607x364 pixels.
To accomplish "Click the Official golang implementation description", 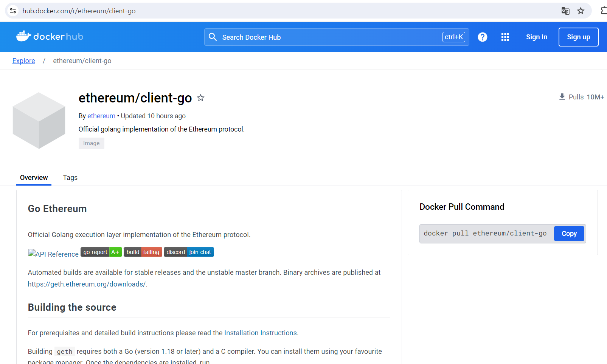I will pos(161,129).
